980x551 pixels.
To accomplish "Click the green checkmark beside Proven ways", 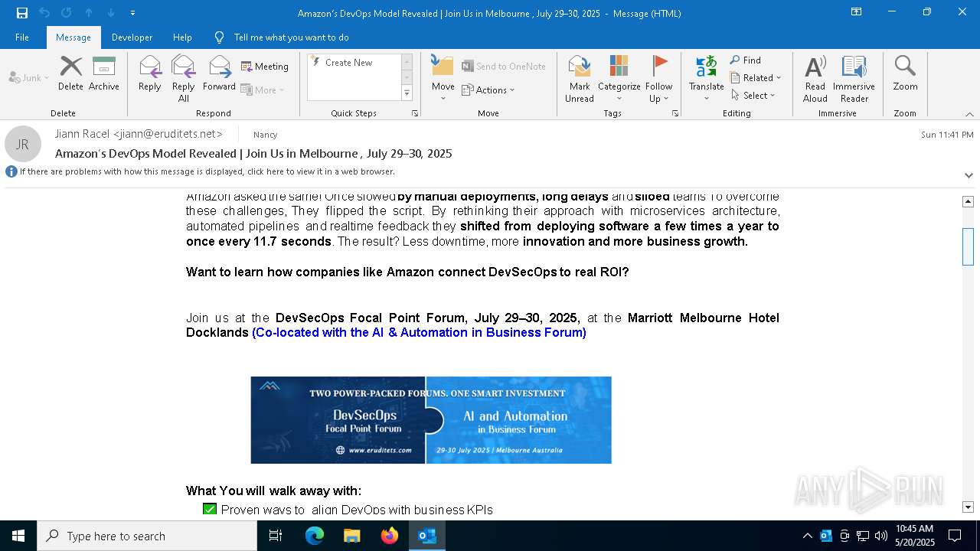I will 210,510.
